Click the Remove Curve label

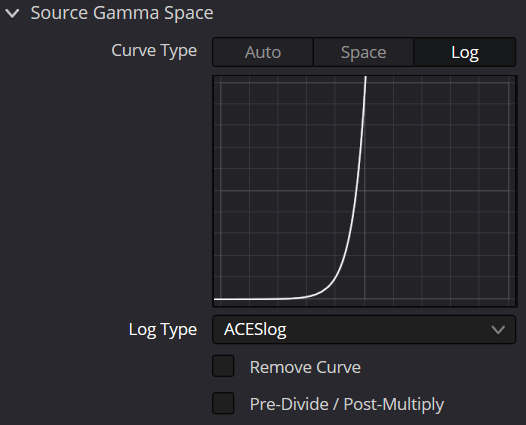(305, 367)
